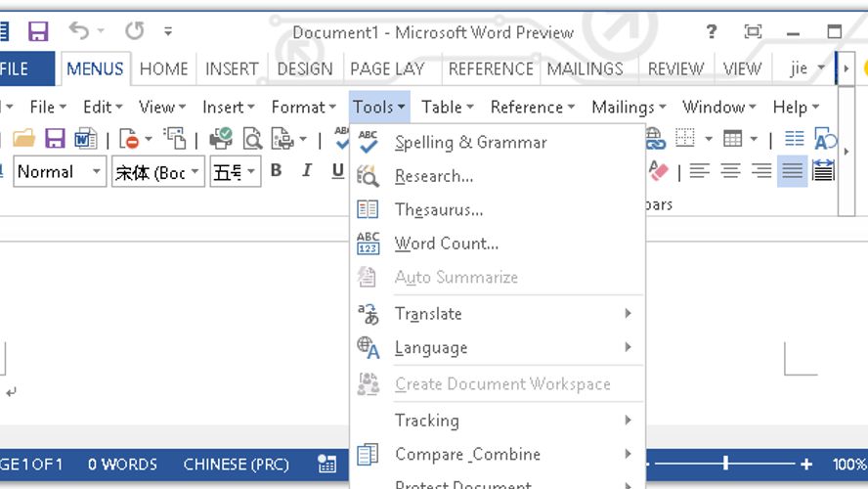The width and height of the screenshot is (868, 489).
Task: Click the Undo arrow icon
Action: 79,32
